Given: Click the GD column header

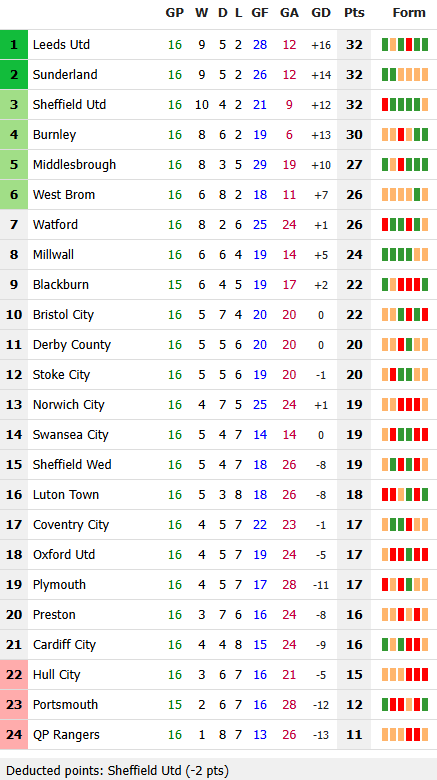Looking at the screenshot, I should tap(321, 13).
